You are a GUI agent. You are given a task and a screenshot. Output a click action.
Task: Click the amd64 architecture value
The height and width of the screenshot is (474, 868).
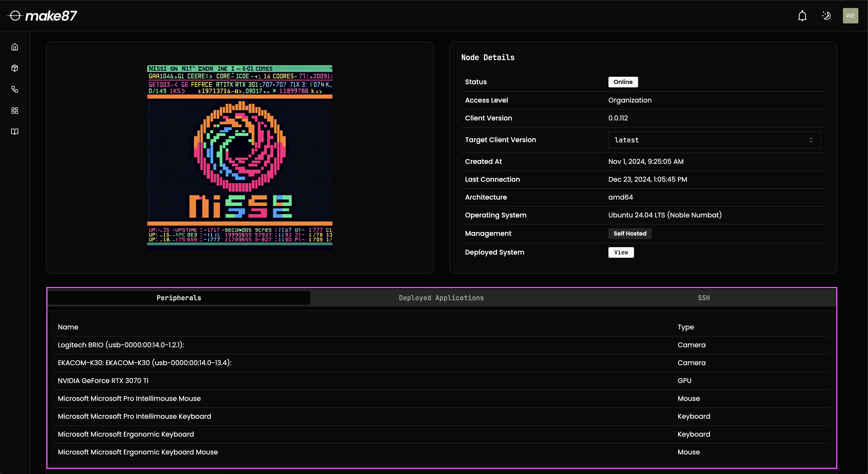pos(620,197)
